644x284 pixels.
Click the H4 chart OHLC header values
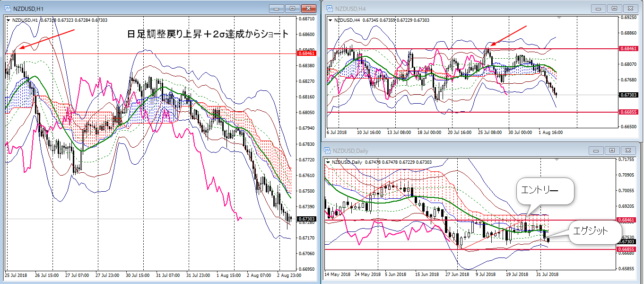click(x=396, y=20)
